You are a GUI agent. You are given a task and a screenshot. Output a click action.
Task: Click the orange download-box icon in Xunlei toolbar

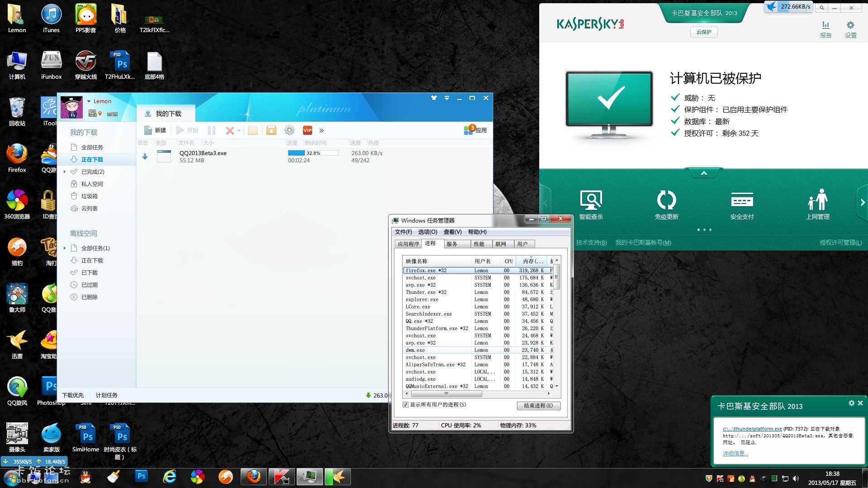pyautogui.click(x=271, y=130)
